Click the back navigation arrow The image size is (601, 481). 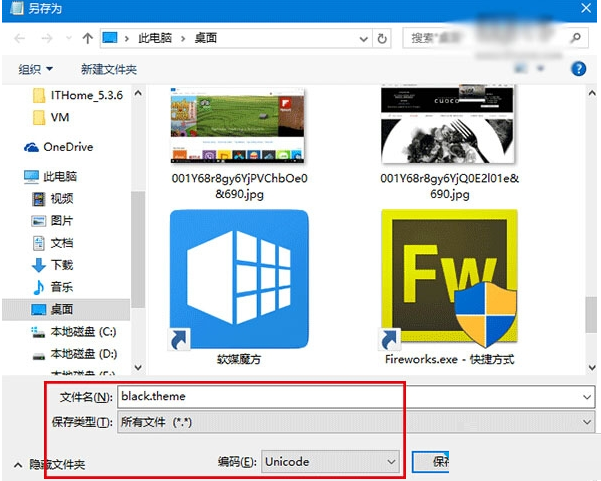click(21, 38)
